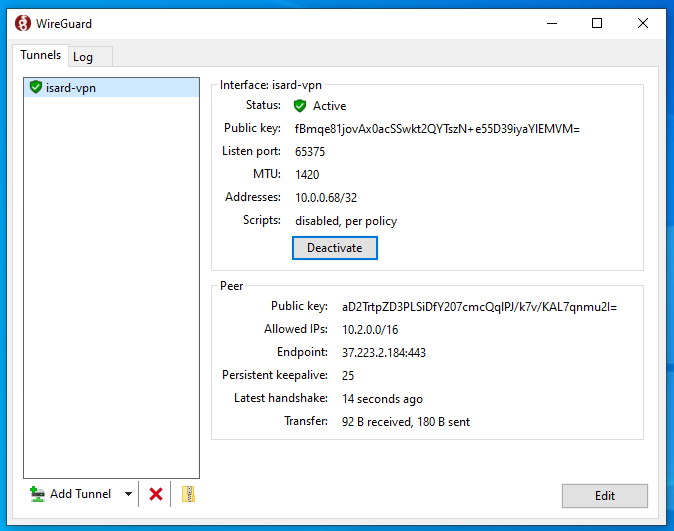Select the Tunnels tab

[x=41, y=56]
